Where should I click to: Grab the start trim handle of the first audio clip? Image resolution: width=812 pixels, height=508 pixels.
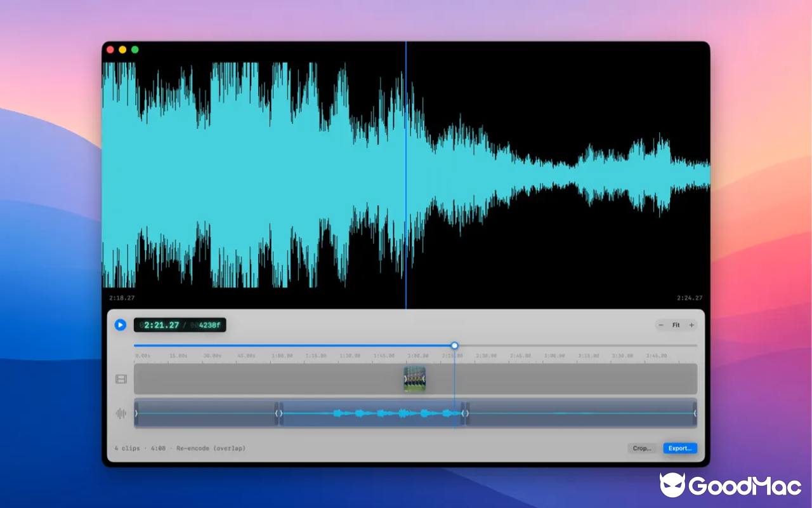click(136, 413)
